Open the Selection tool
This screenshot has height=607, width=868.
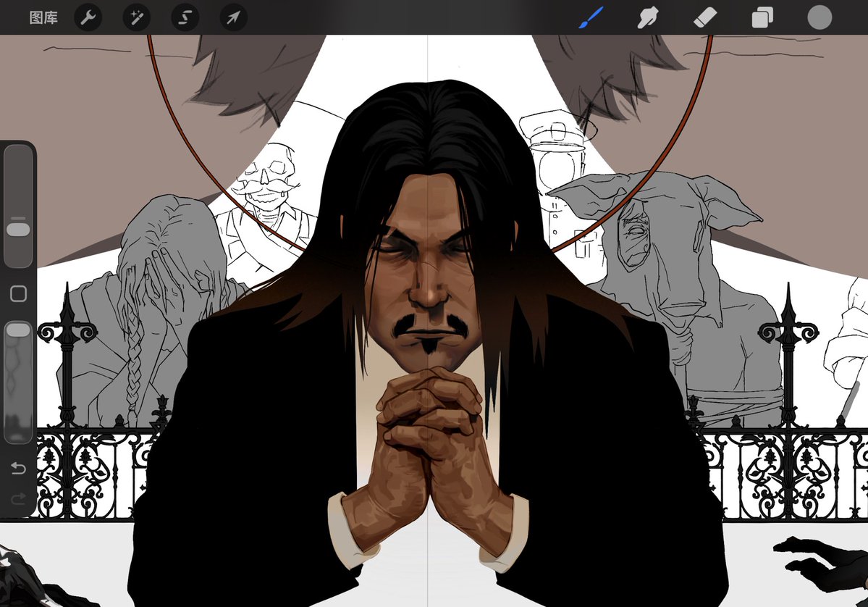[x=185, y=17]
